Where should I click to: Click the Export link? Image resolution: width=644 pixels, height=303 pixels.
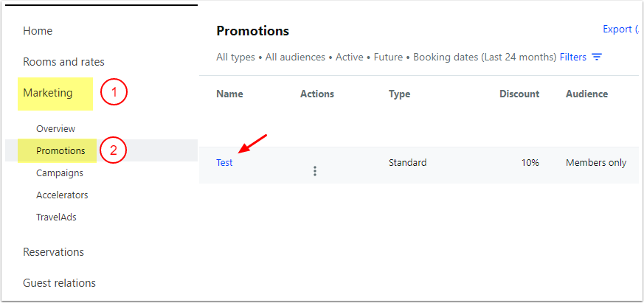tap(617, 29)
